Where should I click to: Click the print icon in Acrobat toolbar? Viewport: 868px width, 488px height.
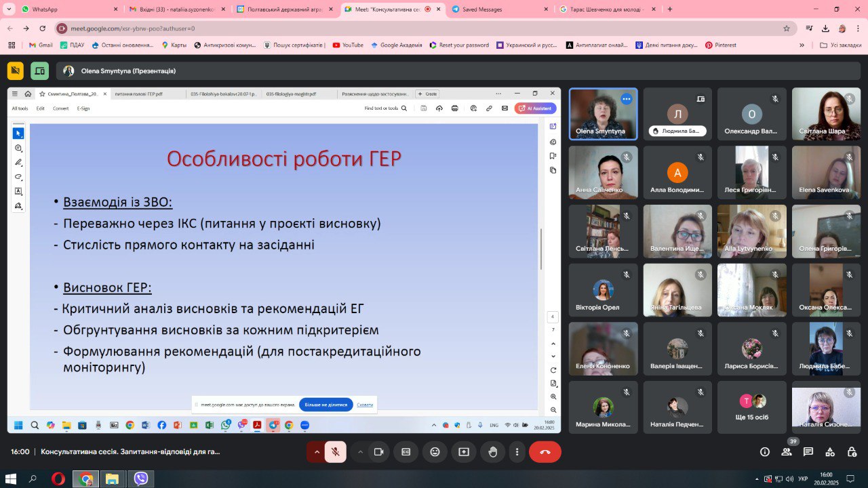pyautogui.click(x=454, y=108)
